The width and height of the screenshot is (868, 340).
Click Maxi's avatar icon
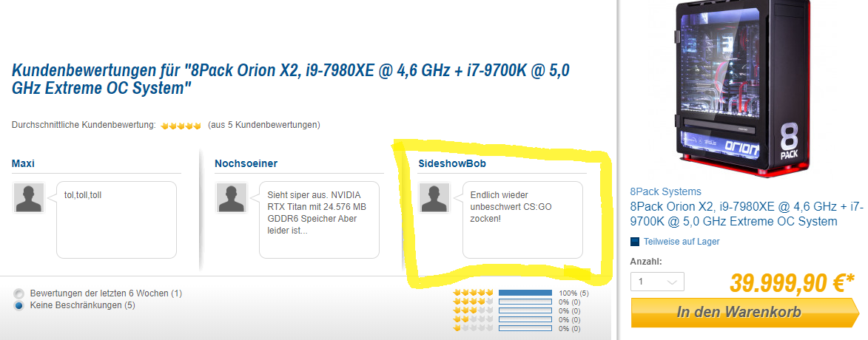(29, 197)
